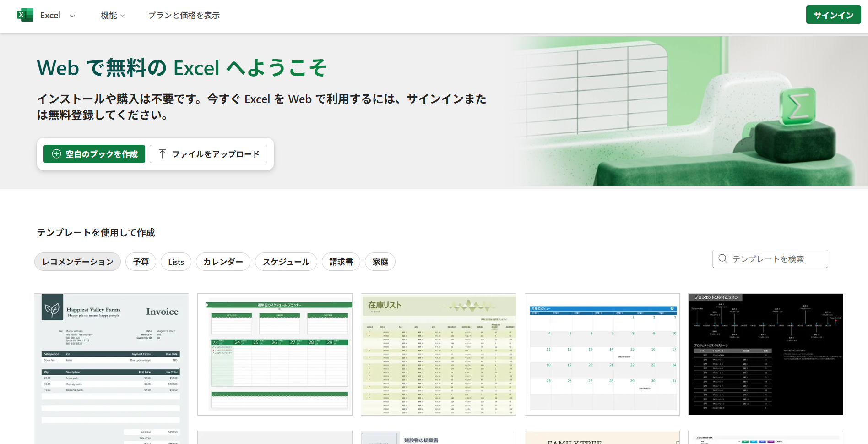Choose the カレンダー category filter
The height and width of the screenshot is (444, 868).
(223, 262)
